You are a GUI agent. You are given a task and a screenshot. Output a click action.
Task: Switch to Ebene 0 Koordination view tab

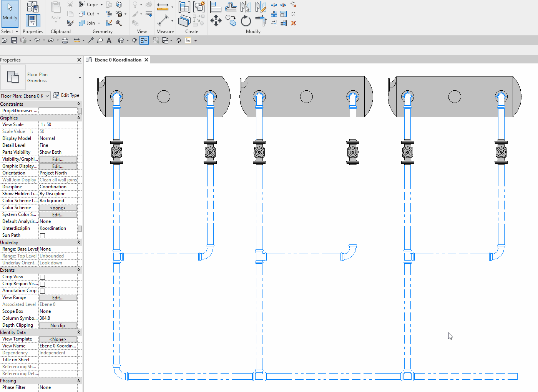coord(118,60)
